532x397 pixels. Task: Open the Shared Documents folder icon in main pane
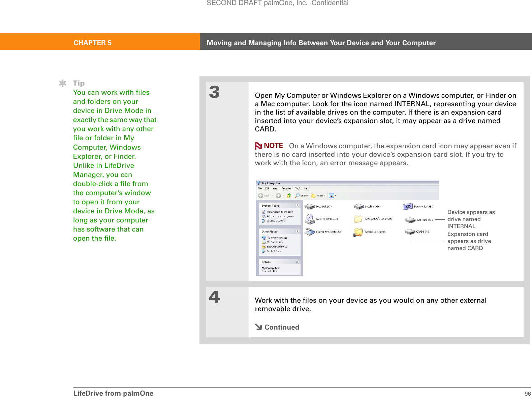tap(358, 232)
